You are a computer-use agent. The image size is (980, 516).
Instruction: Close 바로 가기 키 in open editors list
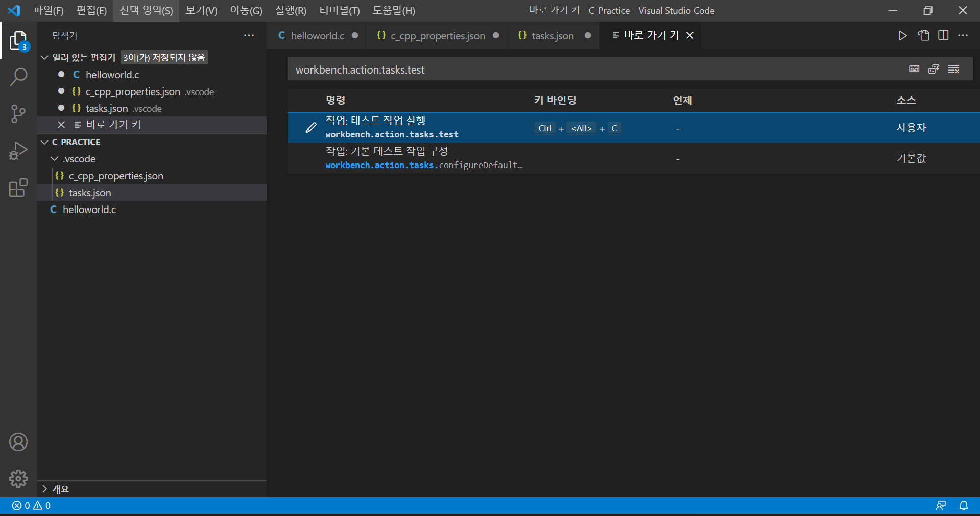61,125
